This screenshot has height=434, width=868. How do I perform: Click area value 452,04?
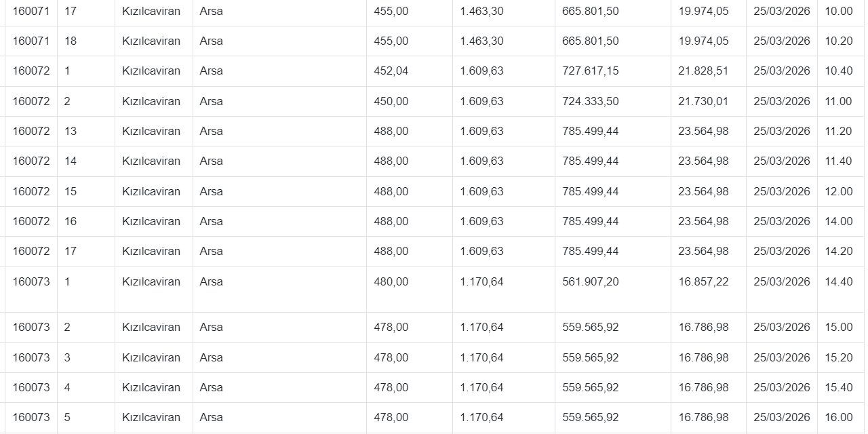point(391,71)
